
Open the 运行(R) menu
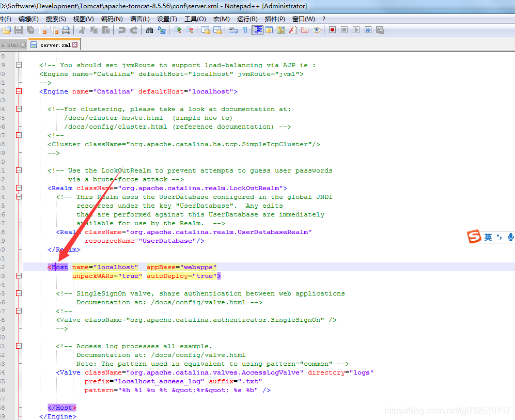247,19
